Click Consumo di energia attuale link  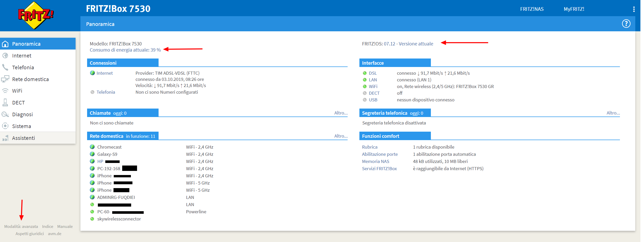[125, 50]
